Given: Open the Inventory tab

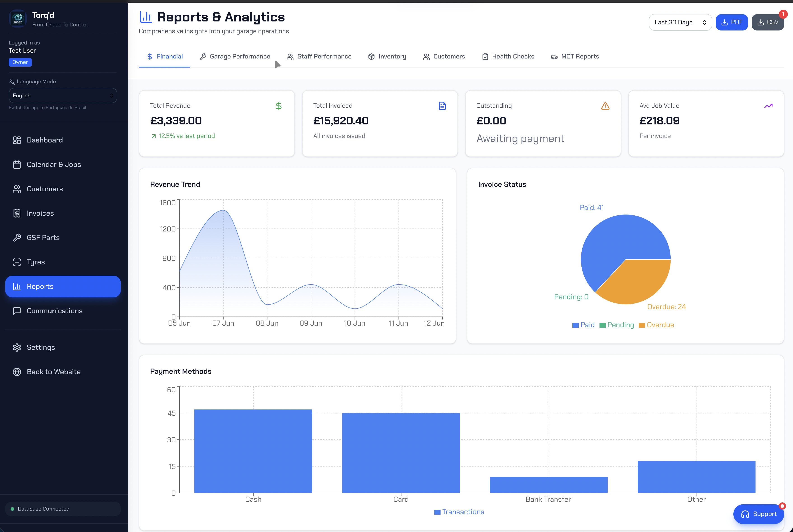Looking at the screenshot, I should [x=387, y=57].
